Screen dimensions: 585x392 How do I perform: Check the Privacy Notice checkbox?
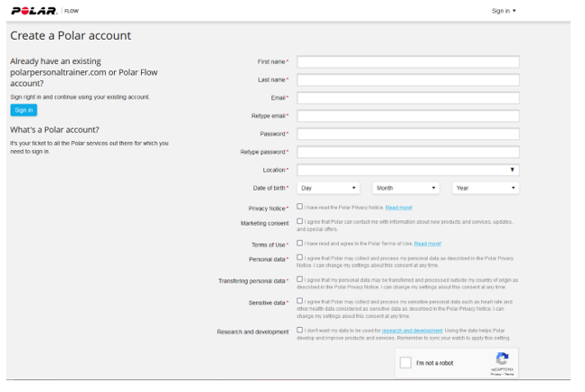[x=299, y=207]
